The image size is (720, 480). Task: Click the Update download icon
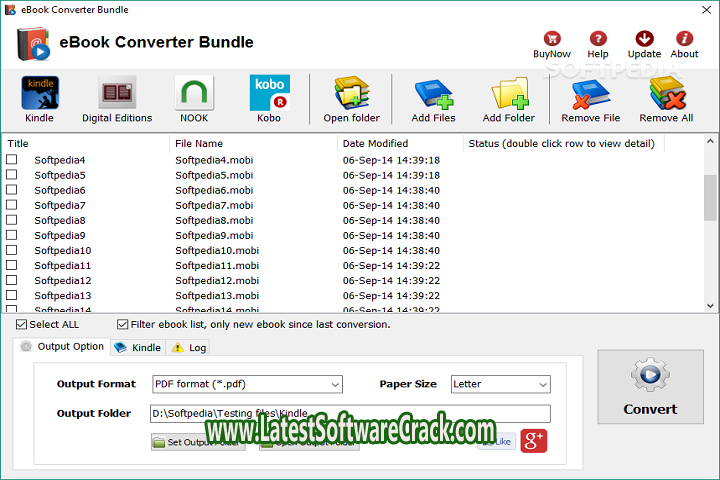pos(645,39)
